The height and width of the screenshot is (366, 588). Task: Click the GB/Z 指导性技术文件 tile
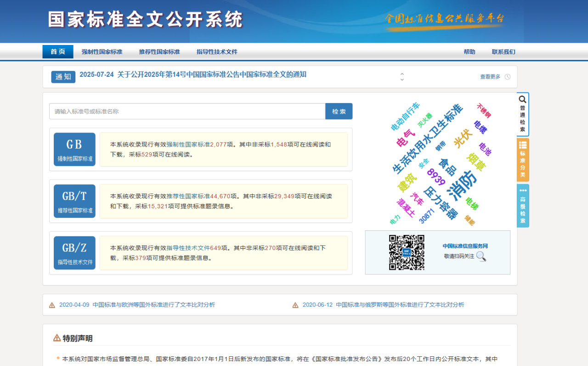pyautogui.click(x=74, y=253)
